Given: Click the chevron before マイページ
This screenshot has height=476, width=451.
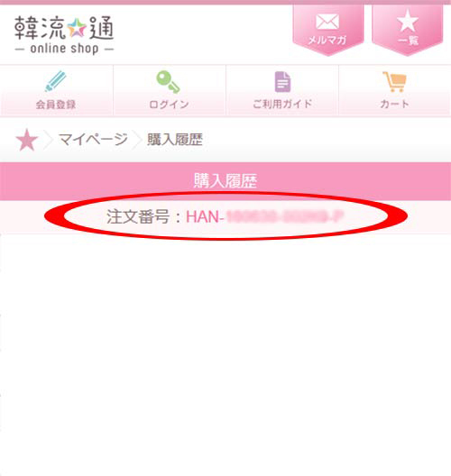Looking at the screenshot, I should coord(48,140).
